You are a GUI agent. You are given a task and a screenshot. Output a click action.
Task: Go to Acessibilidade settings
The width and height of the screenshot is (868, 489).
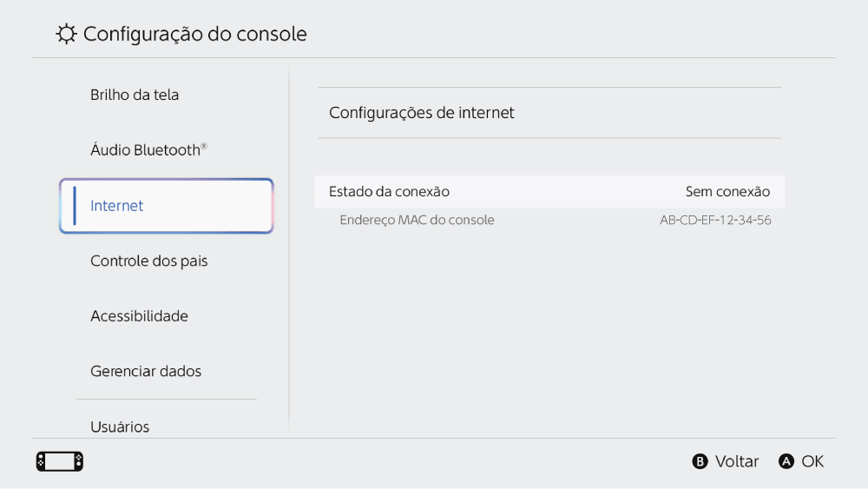click(x=139, y=316)
